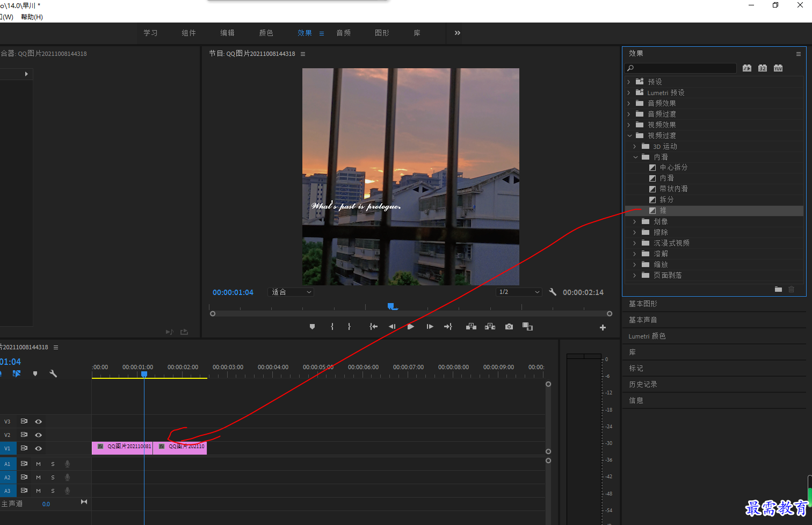The height and width of the screenshot is (525, 812).
Task: Toggle V3 track output eye
Action: tap(38, 421)
